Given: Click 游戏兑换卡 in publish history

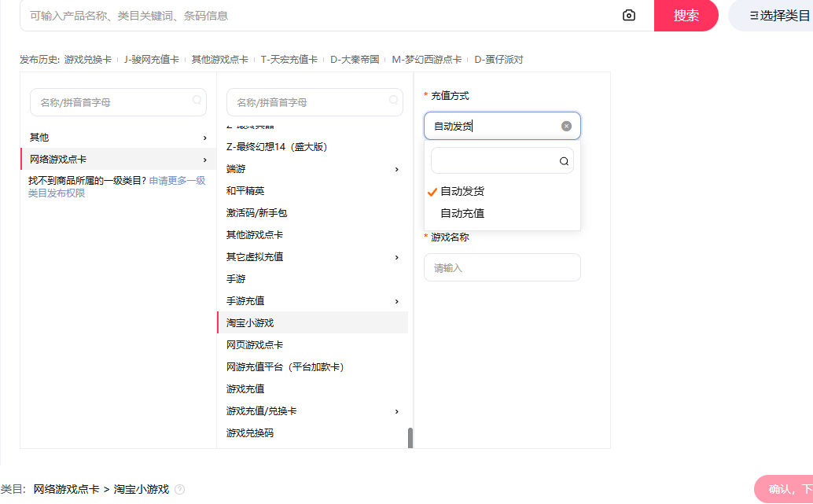Looking at the screenshot, I should (87, 60).
